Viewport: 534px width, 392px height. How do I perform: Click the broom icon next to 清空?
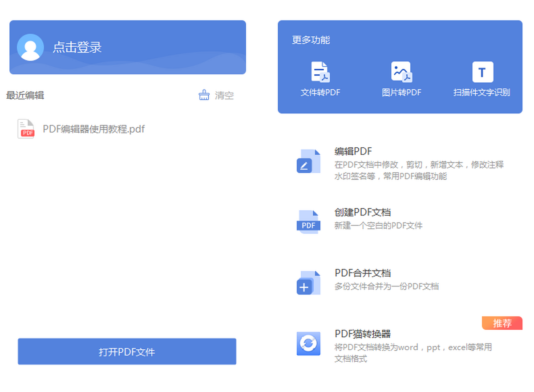click(204, 95)
